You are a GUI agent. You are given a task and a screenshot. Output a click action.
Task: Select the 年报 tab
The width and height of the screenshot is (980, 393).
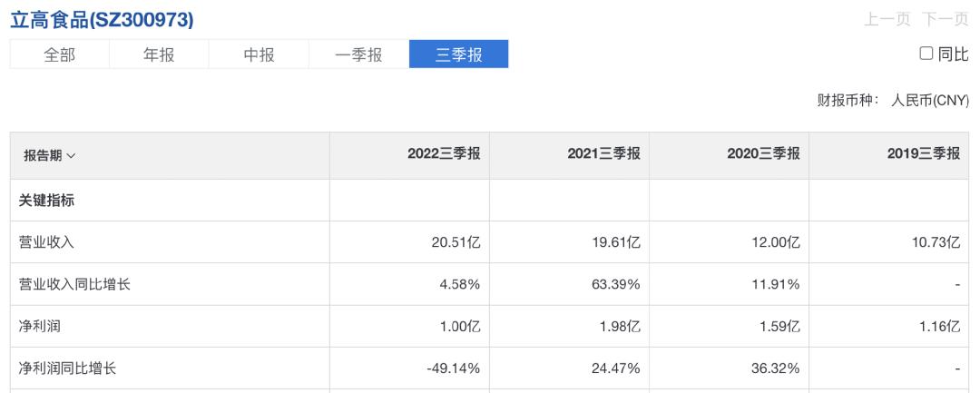pyautogui.click(x=159, y=54)
